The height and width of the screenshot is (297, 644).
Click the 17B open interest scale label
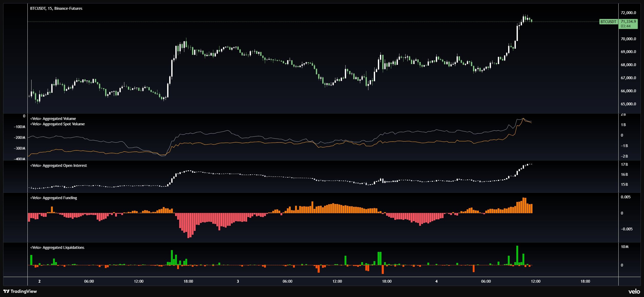pyautogui.click(x=624, y=165)
